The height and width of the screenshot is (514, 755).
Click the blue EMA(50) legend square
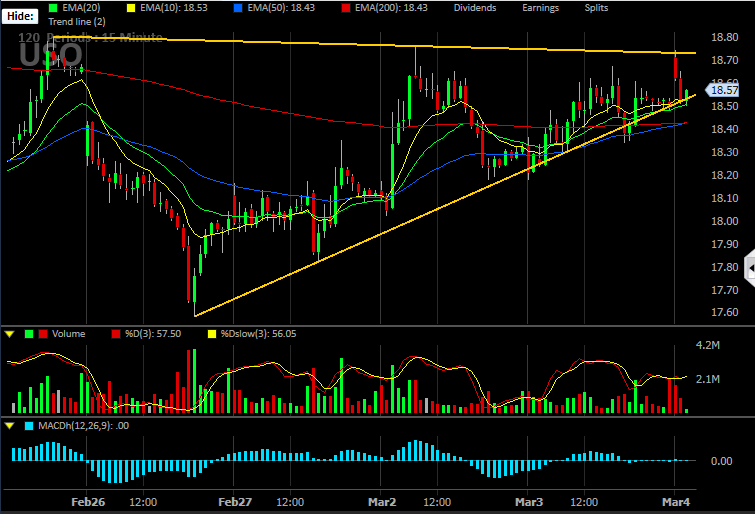(238, 8)
